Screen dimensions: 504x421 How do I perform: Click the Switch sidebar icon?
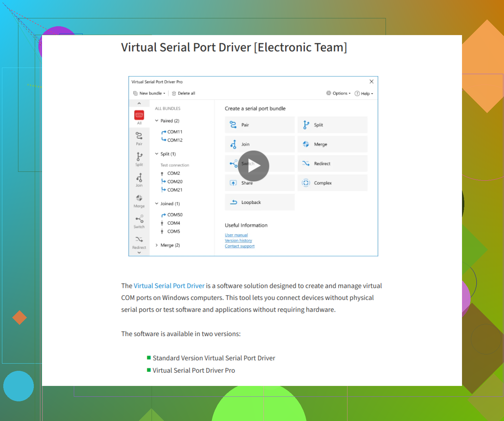[x=139, y=219]
